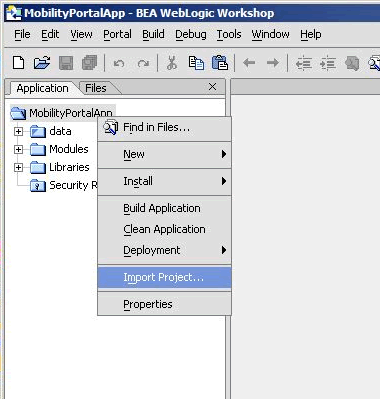The image size is (380, 399).
Task: Click the decrease indent toolbar icon
Action: point(304,63)
